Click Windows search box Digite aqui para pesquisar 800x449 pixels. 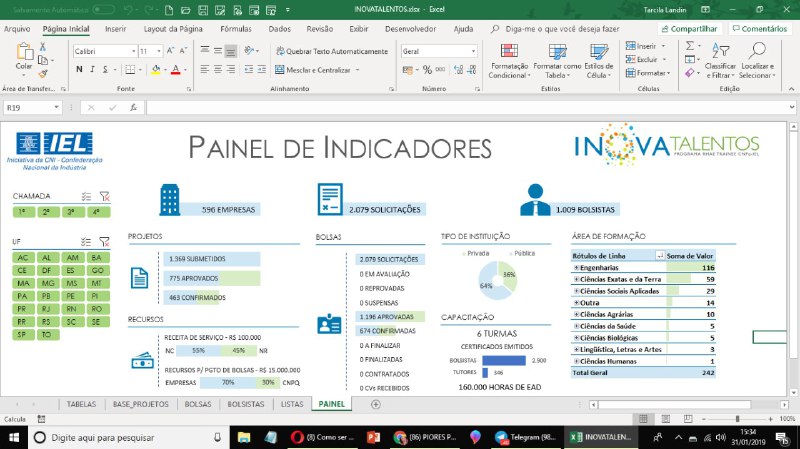click(128, 438)
